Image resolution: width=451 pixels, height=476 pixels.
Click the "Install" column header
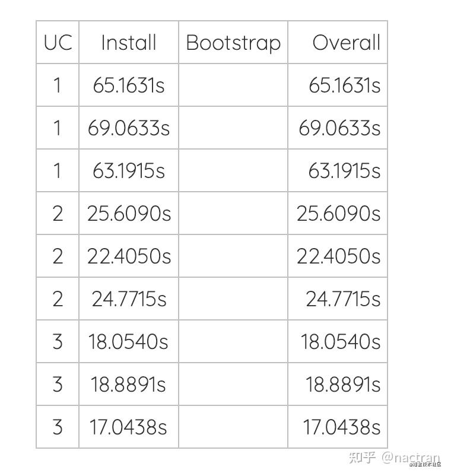(129, 43)
